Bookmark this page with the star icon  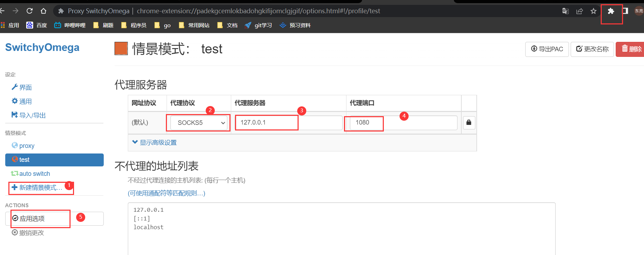593,11
